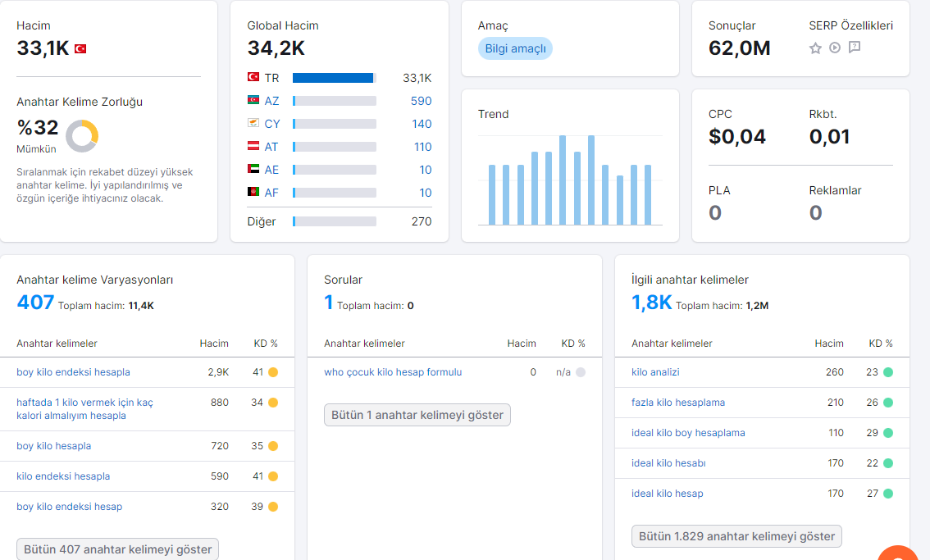
Task: Click the Azerbaijan flag in Global Hacim
Action: [253, 100]
